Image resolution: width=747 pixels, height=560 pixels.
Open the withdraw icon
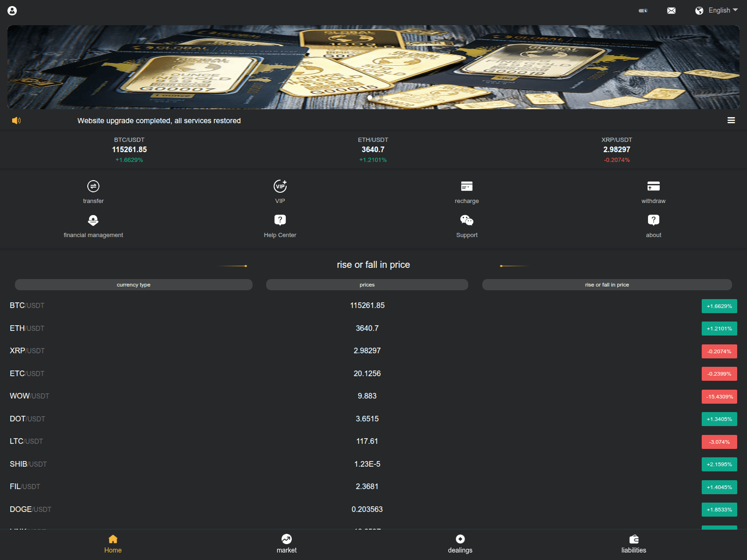(653, 186)
